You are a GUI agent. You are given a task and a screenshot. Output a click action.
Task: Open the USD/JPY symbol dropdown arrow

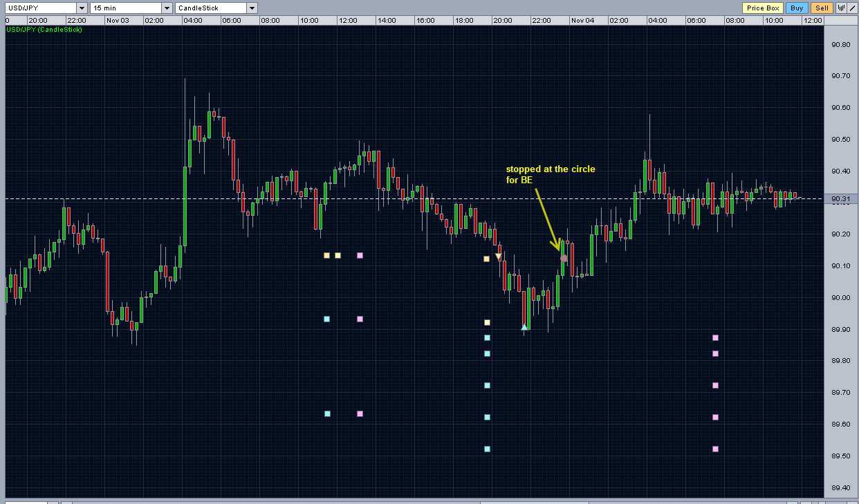coord(82,8)
